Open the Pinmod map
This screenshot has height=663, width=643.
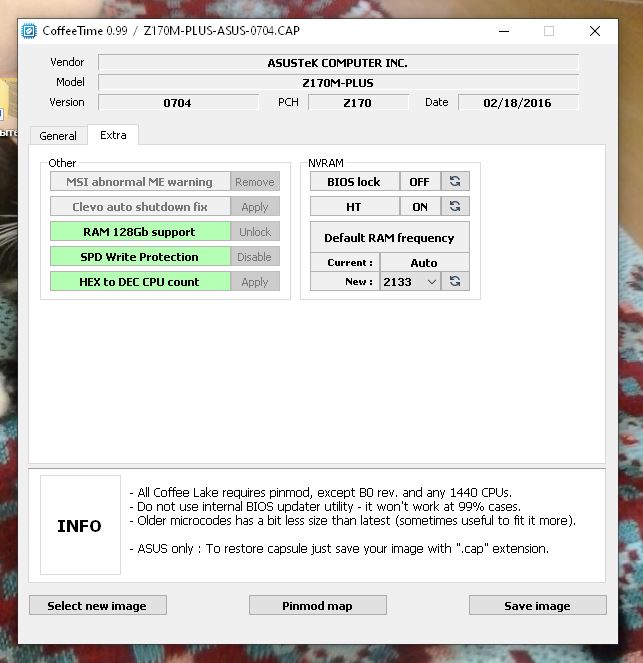pyautogui.click(x=317, y=605)
